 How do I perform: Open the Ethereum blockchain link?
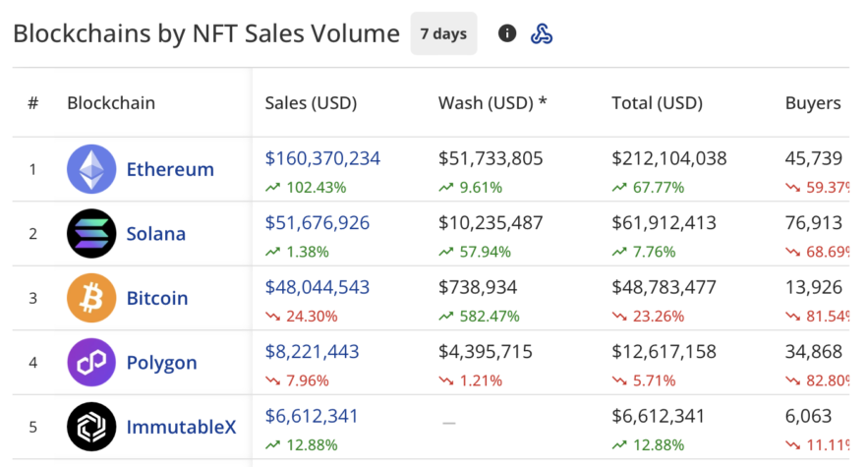point(170,169)
